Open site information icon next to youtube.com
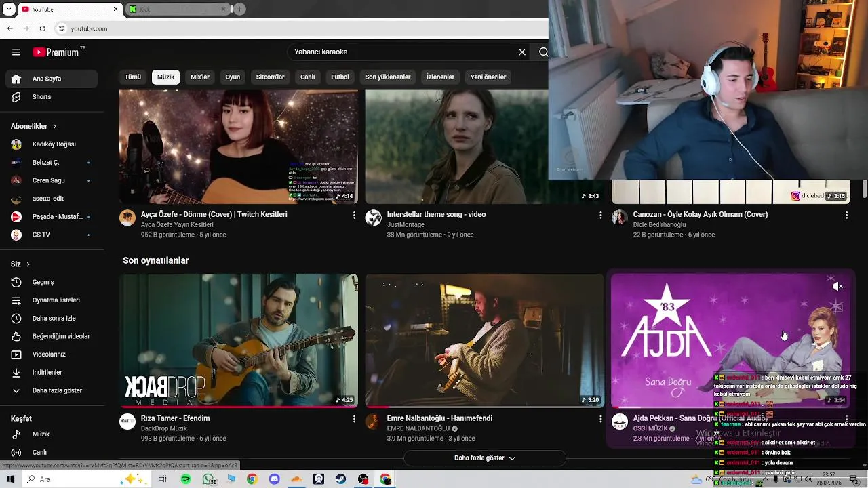Viewport: 868px width, 488px height. (62, 28)
